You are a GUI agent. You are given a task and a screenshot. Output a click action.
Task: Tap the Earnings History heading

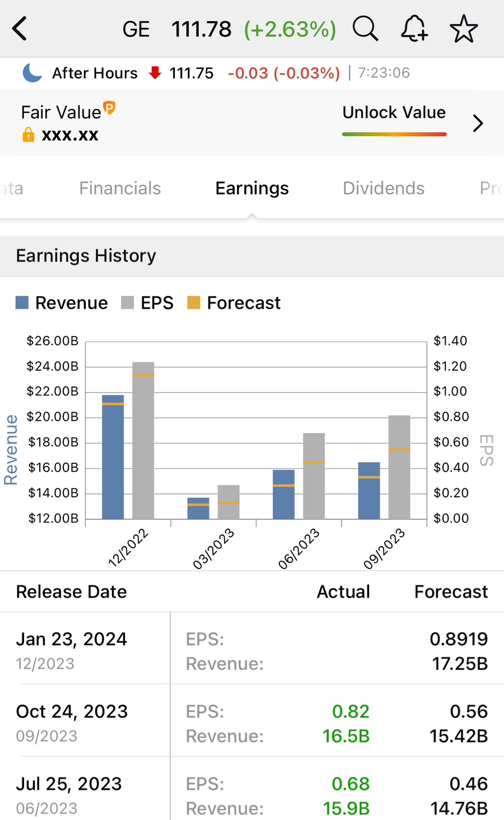pos(86,255)
